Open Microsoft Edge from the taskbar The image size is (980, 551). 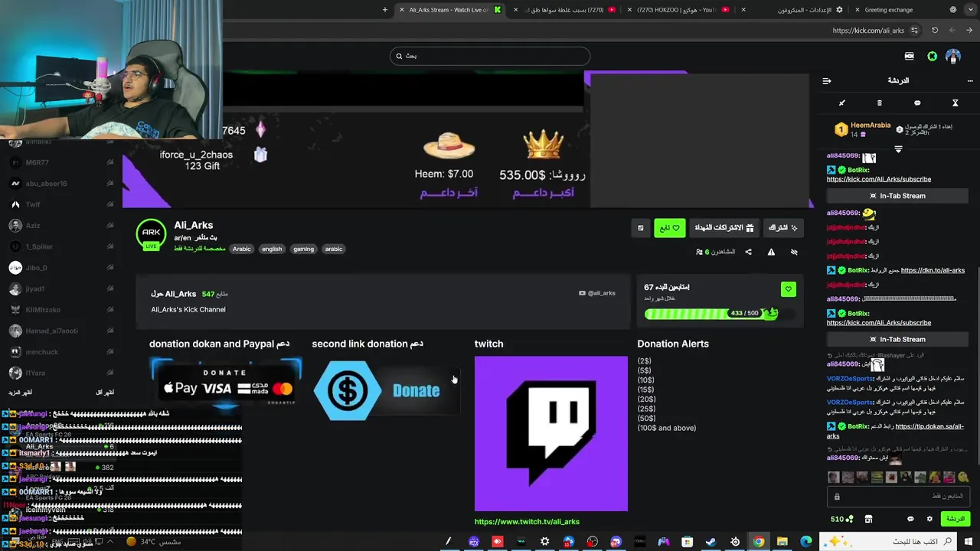(x=805, y=542)
